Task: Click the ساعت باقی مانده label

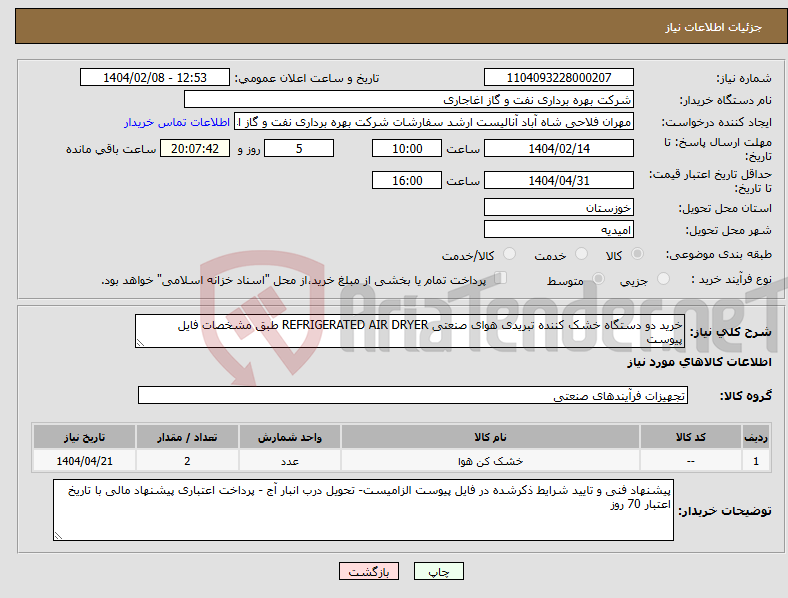Action: [111, 149]
